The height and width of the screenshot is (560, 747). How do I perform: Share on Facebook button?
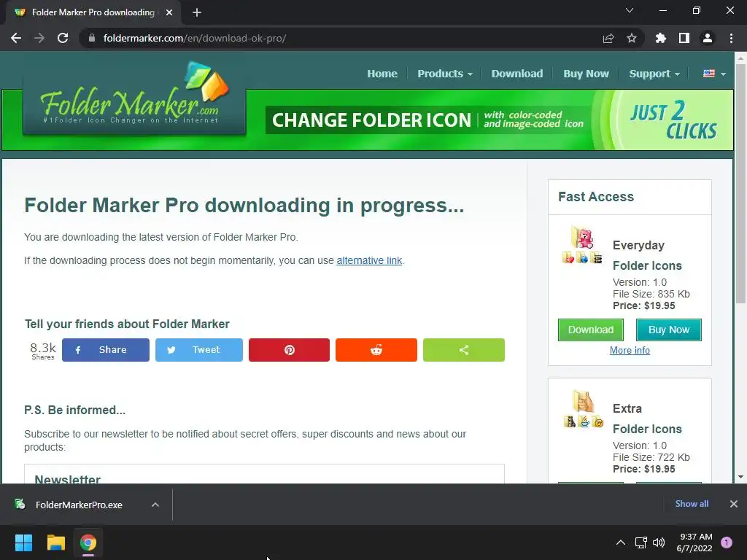[x=106, y=350]
